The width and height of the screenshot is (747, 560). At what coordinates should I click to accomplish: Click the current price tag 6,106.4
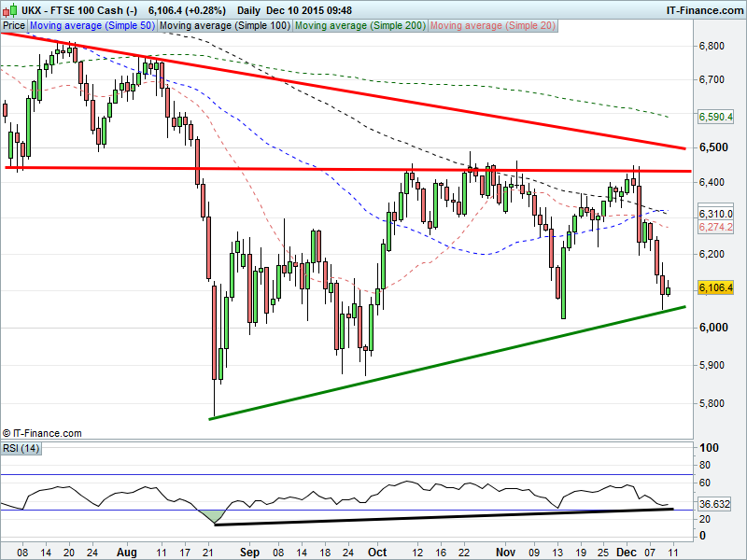pyautogui.click(x=714, y=288)
